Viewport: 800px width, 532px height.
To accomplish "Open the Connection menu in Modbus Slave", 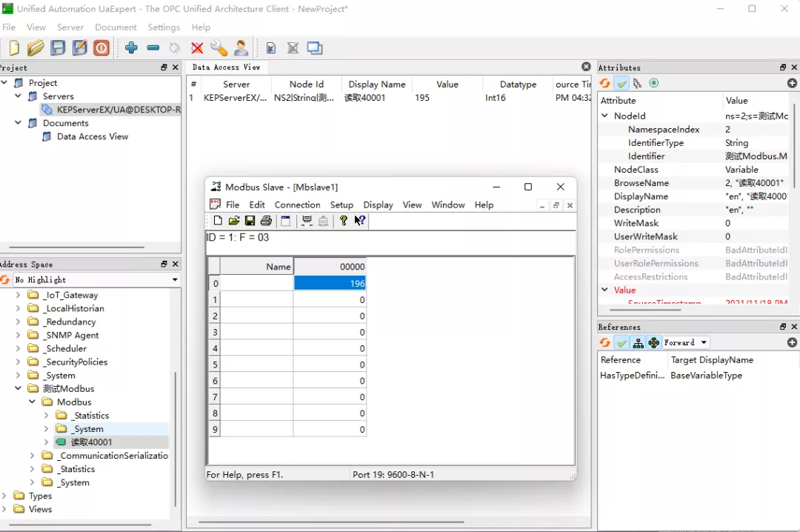I will click(x=297, y=205).
